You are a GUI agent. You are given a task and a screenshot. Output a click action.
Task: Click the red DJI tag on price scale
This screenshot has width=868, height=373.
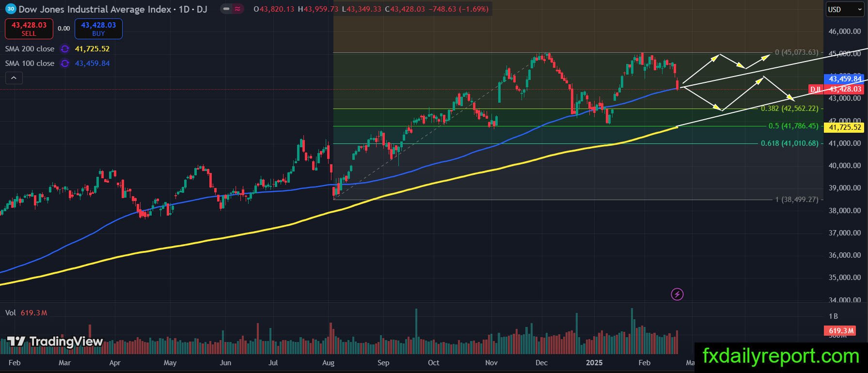coord(816,89)
